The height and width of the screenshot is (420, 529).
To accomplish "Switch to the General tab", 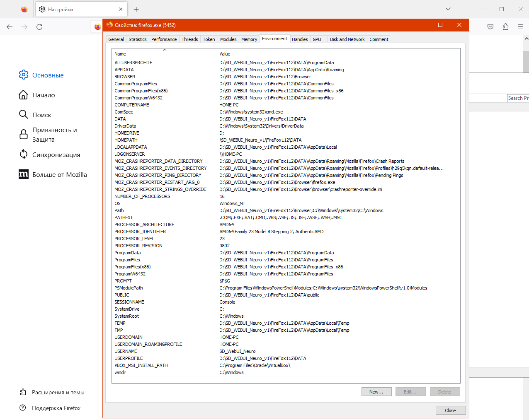I will (116, 39).
